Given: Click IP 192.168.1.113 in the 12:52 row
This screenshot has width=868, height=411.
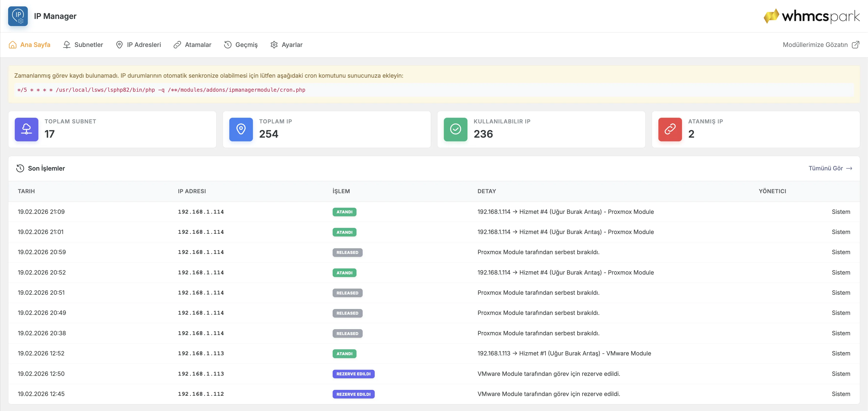Looking at the screenshot, I should [x=201, y=353].
